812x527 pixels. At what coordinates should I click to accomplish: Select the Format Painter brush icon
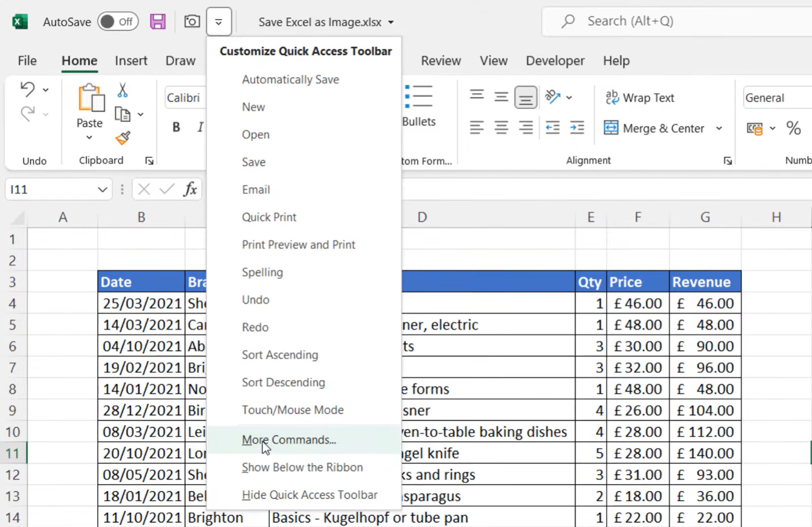click(123, 138)
